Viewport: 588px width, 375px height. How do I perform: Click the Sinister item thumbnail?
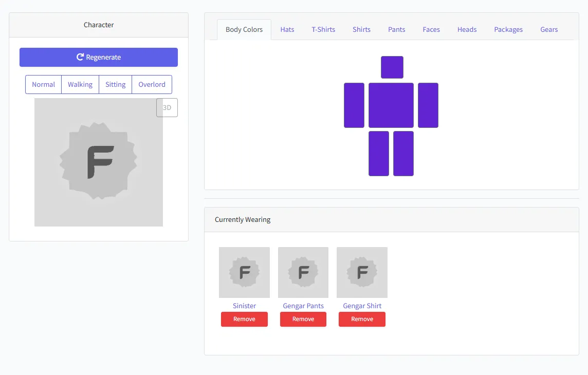[x=244, y=272]
